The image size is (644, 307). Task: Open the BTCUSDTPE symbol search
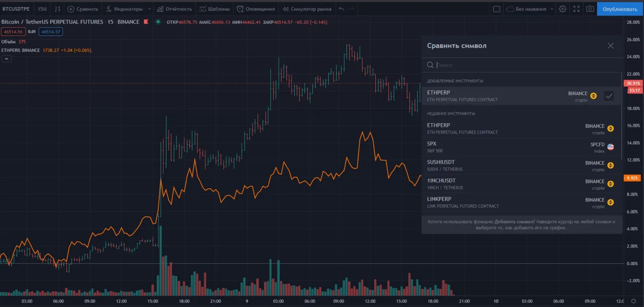tap(16, 9)
